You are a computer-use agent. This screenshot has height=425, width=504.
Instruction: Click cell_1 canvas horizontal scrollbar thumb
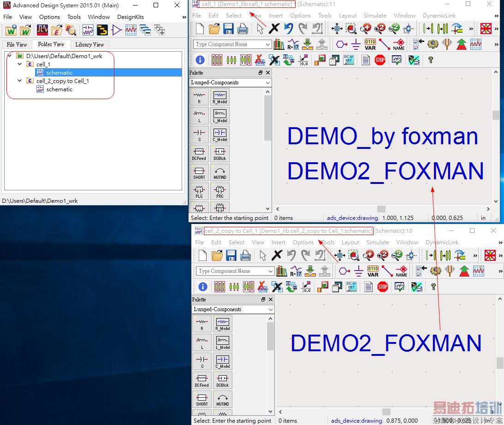(381, 209)
